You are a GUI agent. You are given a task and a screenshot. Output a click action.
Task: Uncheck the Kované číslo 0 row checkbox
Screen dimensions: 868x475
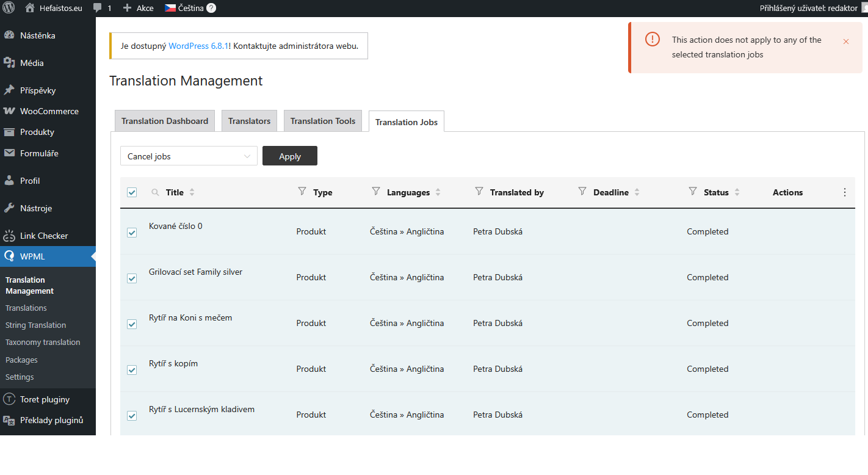coord(132,233)
